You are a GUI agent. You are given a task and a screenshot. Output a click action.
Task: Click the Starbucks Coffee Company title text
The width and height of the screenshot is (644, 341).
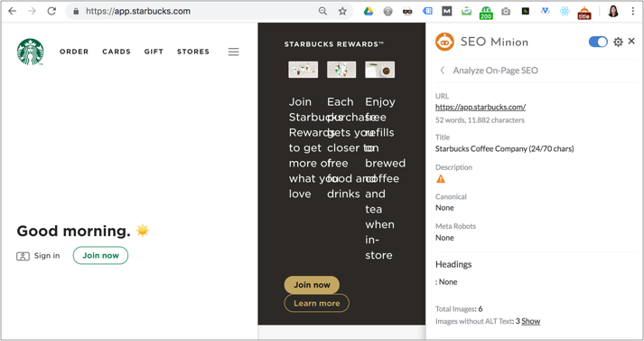pyautogui.click(x=504, y=149)
